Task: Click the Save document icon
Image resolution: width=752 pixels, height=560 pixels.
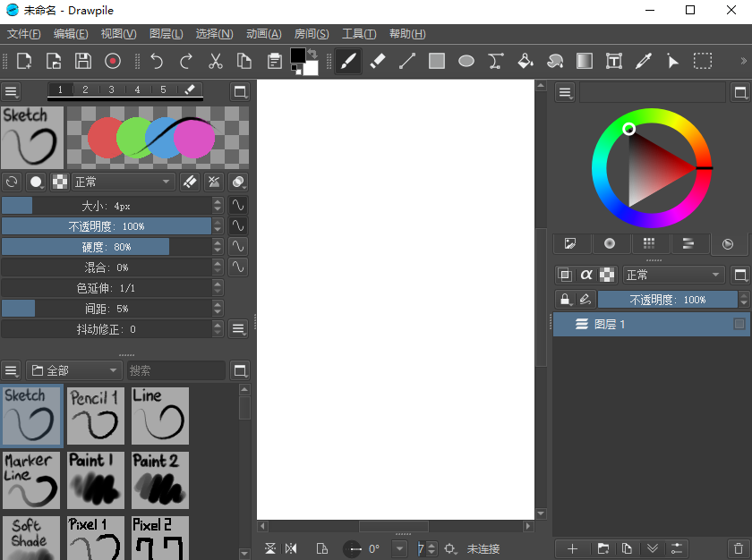Action: [83, 62]
